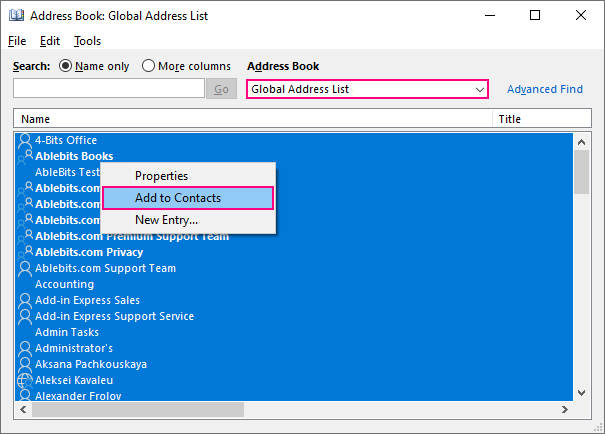
Task: Click the globe icon beside Aleksei Kavaleu
Action: click(25, 380)
